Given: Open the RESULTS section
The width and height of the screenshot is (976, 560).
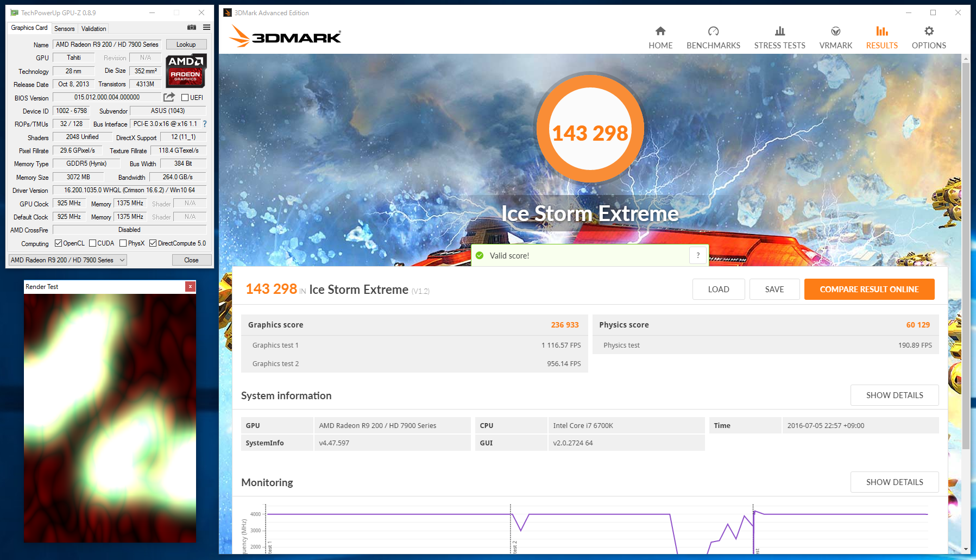Looking at the screenshot, I should (x=881, y=37).
